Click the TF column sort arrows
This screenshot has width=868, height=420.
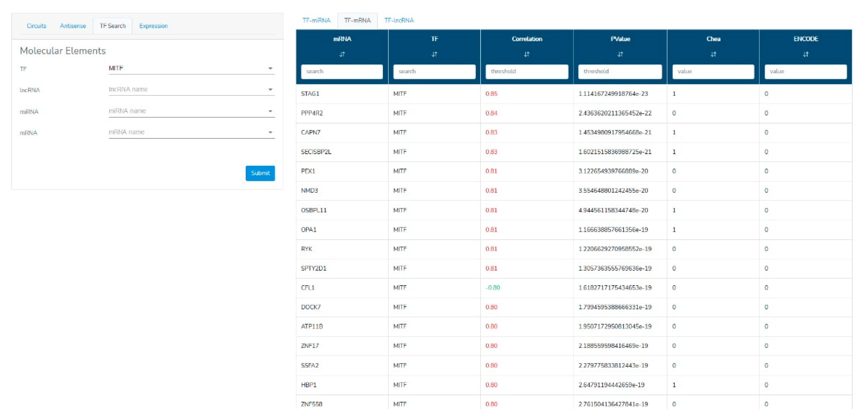434,54
